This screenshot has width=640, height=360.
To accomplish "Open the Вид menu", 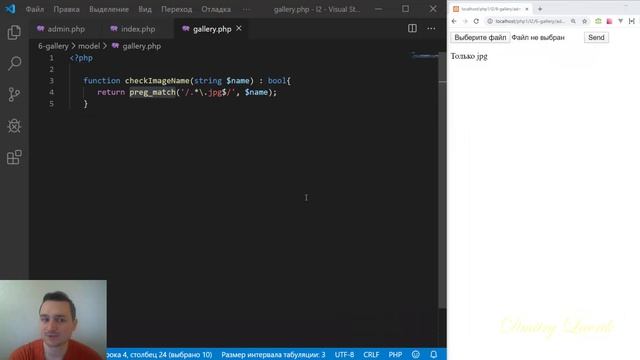I will (144, 9).
